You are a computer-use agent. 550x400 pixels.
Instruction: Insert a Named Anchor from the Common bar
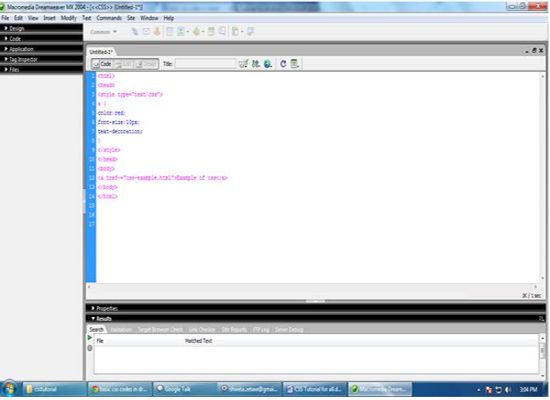[157, 32]
